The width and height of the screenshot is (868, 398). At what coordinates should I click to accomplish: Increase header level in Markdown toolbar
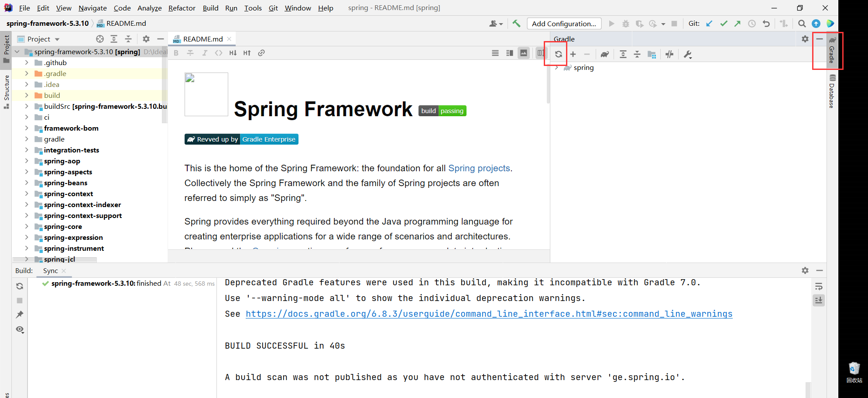click(247, 53)
